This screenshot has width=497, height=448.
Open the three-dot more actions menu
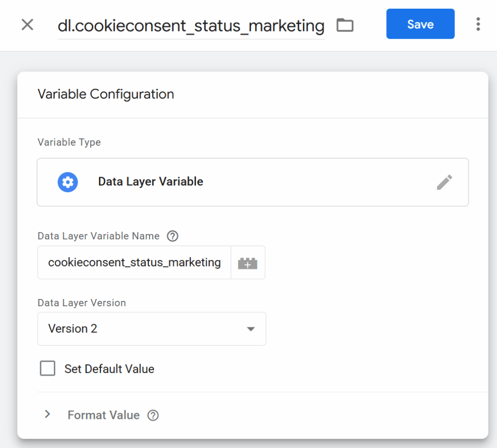(x=478, y=24)
